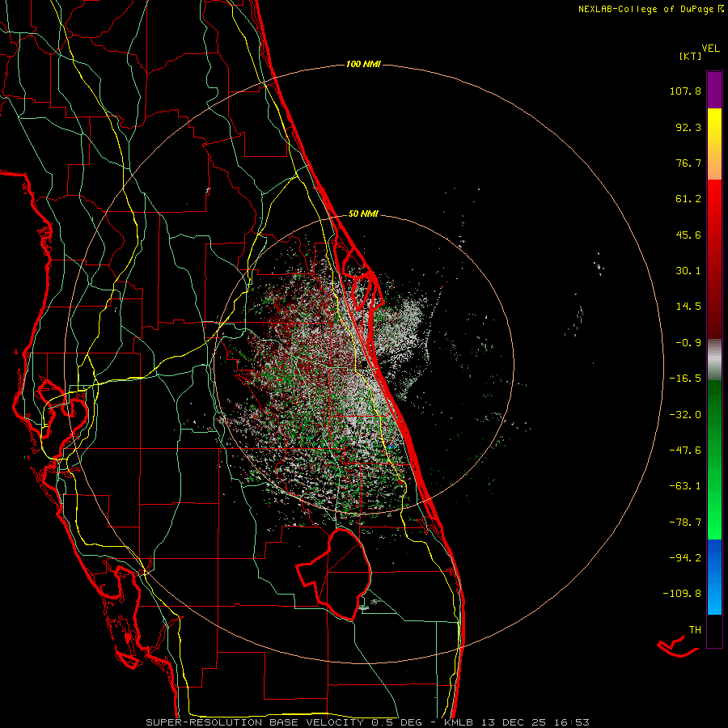This screenshot has width=728, height=728.
Task: Click the 61.2 scale value label
Action: 688,198
